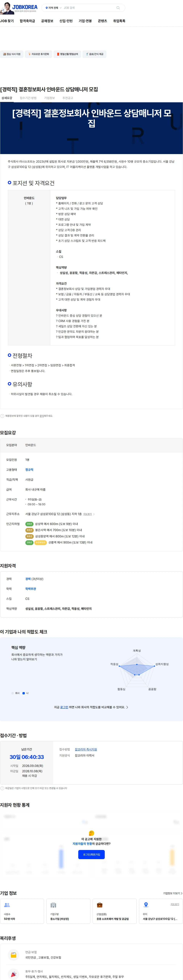The width and height of the screenshot is (183, 980).
Task: Select the 추천공고 tab
Action: click(68, 98)
